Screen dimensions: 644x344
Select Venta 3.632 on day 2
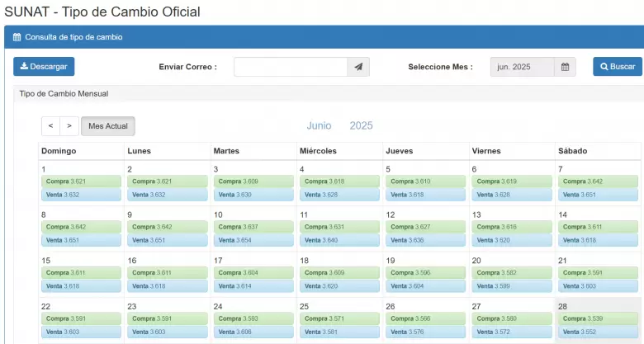[x=168, y=195]
